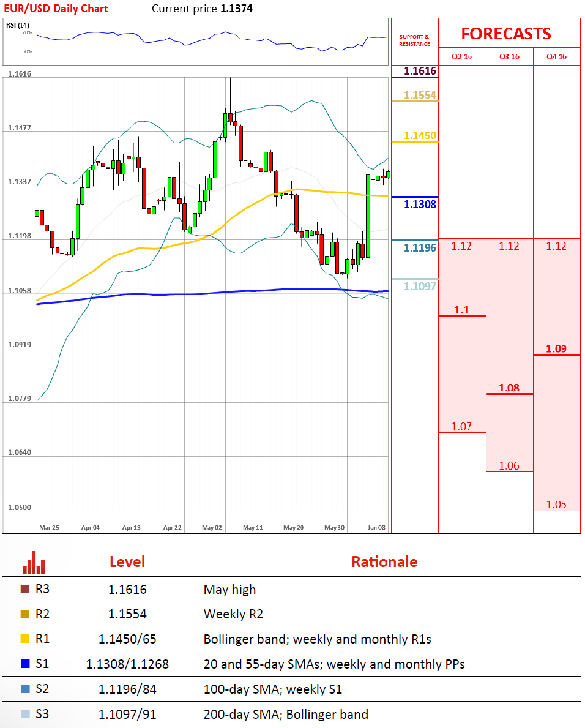Screen dimensions: 585x728
Task: Click the 'S3' row label
Action: (x=42, y=714)
